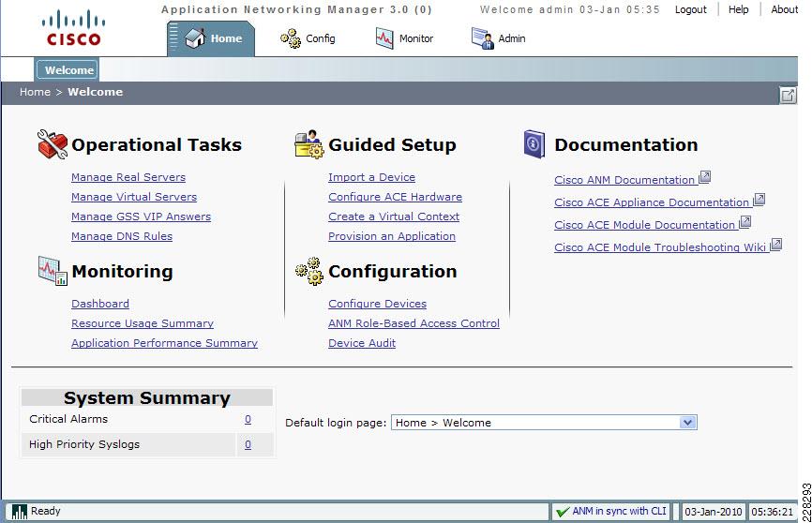Click Welcome admin 03-Jan 05:35 text
This screenshot has height=523, width=812.
pyautogui.click(x=570, y=9)
